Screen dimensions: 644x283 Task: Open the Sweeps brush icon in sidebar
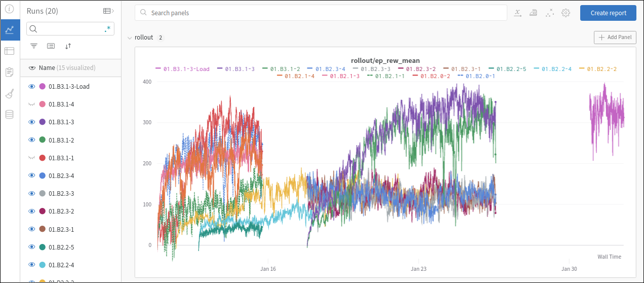click(10, 93)
